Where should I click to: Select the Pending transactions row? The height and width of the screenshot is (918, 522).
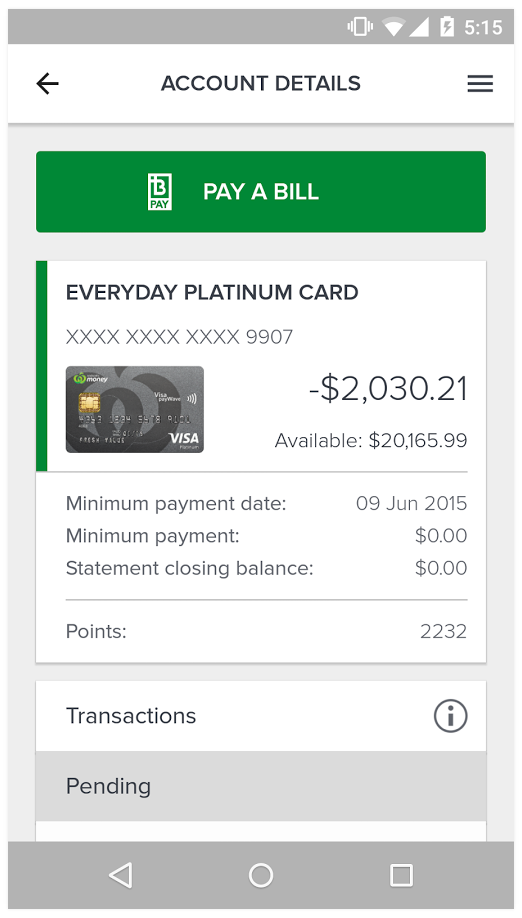[x=261, y=786]
